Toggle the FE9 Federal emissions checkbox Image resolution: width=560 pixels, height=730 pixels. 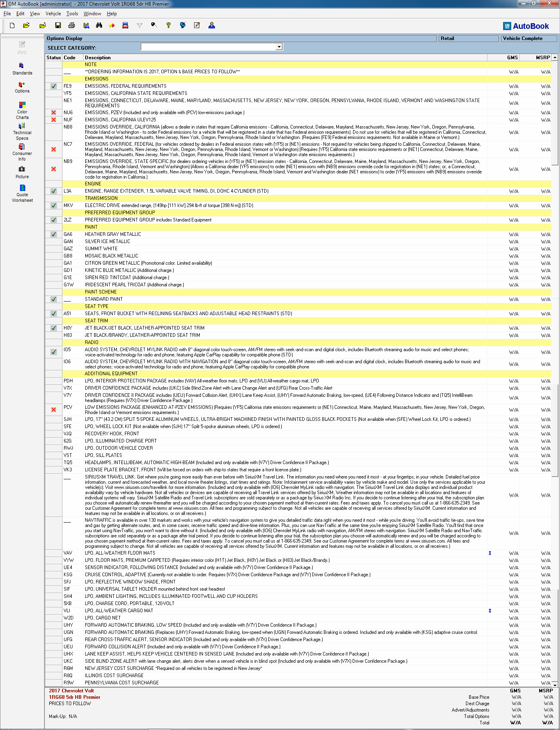tap(54, 86)
